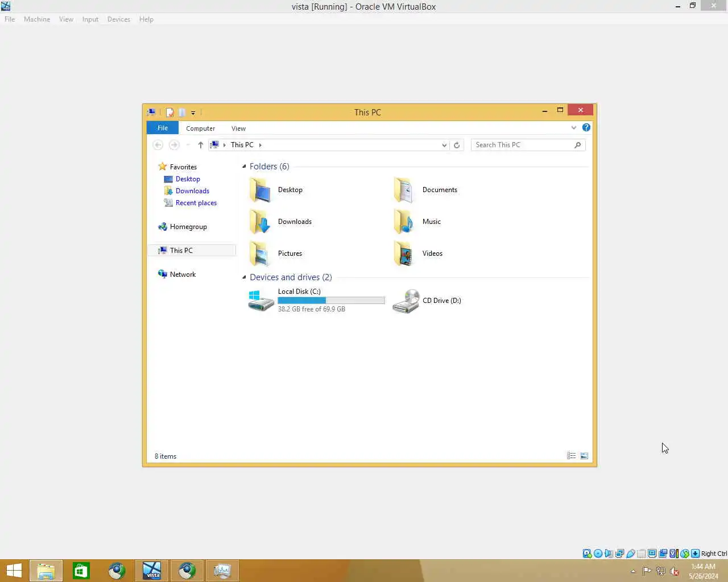Collapse the Devices and drives (2) group
Screen dimensions: 728x582
(x=244, y=277)
